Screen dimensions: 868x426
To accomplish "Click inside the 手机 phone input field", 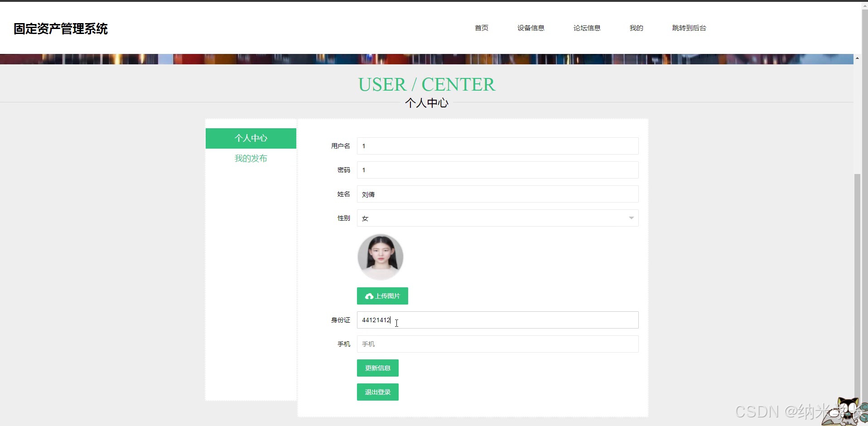I will 497,344.
